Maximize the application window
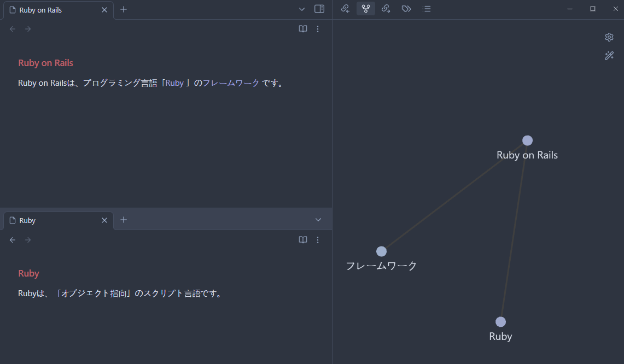The image size is (624, 364). 593,9
